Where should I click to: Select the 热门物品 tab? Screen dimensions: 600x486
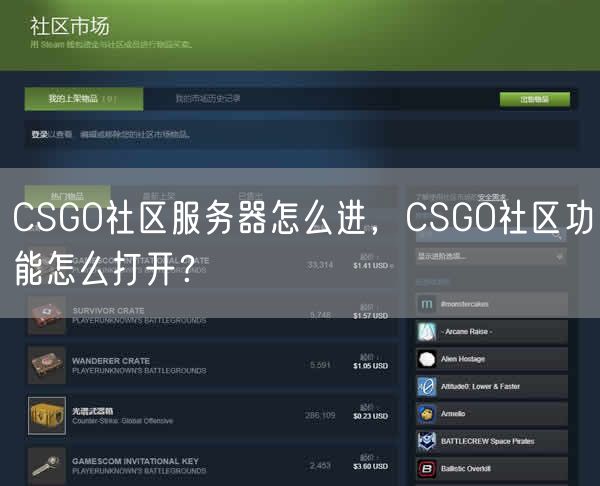(x=67, y=196)
